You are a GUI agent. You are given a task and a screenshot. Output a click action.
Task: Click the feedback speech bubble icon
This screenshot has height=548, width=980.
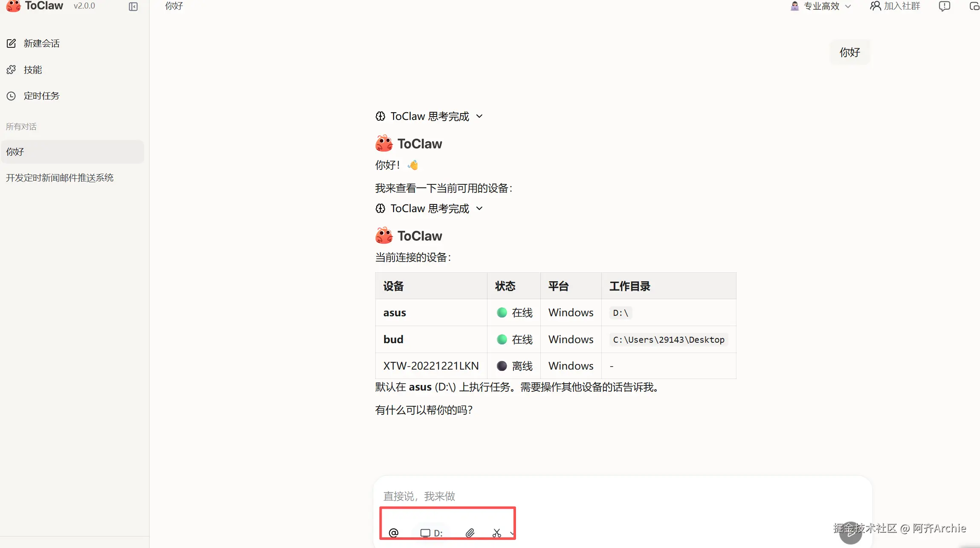pyautogui.click(x=944, y=6)
